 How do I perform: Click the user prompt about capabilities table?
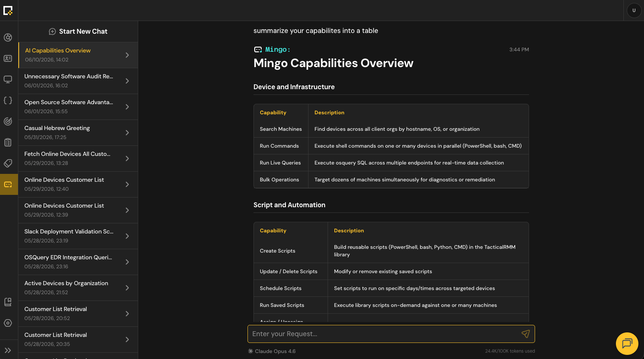(316, 31)
